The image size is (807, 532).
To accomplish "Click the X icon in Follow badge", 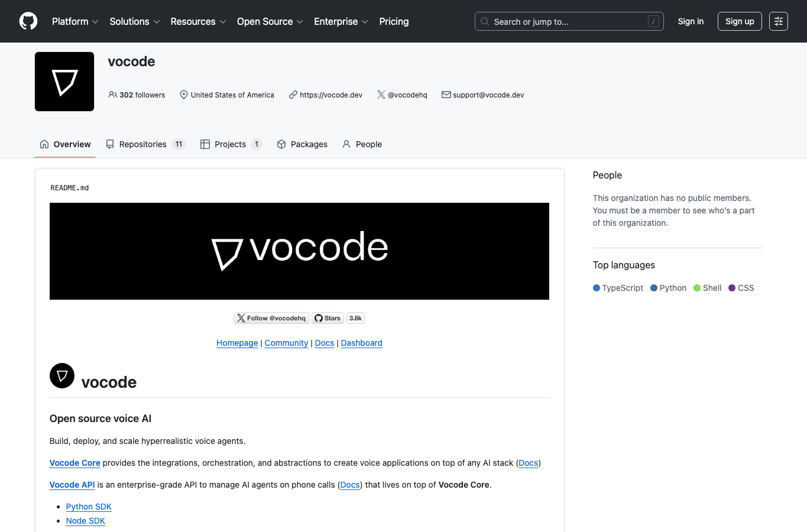I will point(241,318).
